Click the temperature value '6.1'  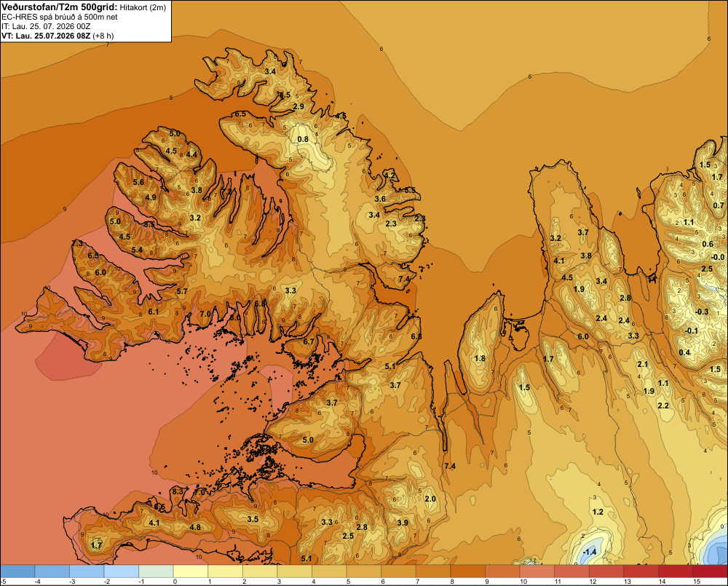click(153, 312)
